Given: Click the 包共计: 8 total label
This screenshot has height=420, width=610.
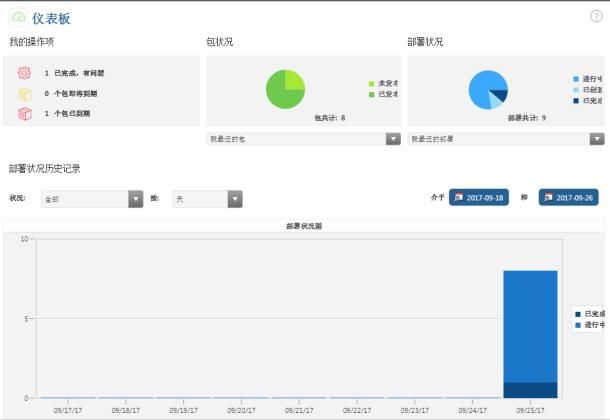Looking at the screenshot, I should tap(330, 118).
